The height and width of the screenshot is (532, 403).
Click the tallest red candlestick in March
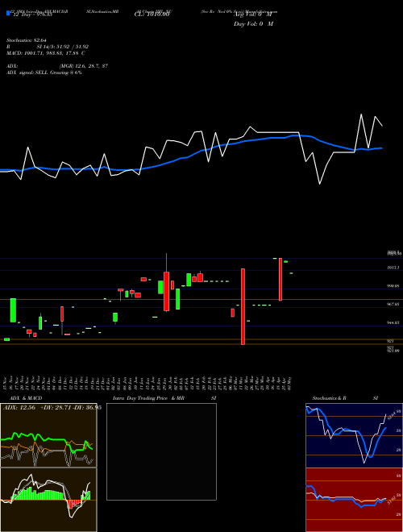243,307
